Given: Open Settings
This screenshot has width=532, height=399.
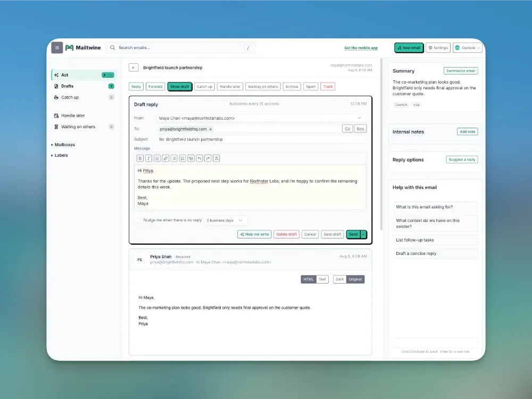Looking at the screenshot, I should click(x=438, y=48).
